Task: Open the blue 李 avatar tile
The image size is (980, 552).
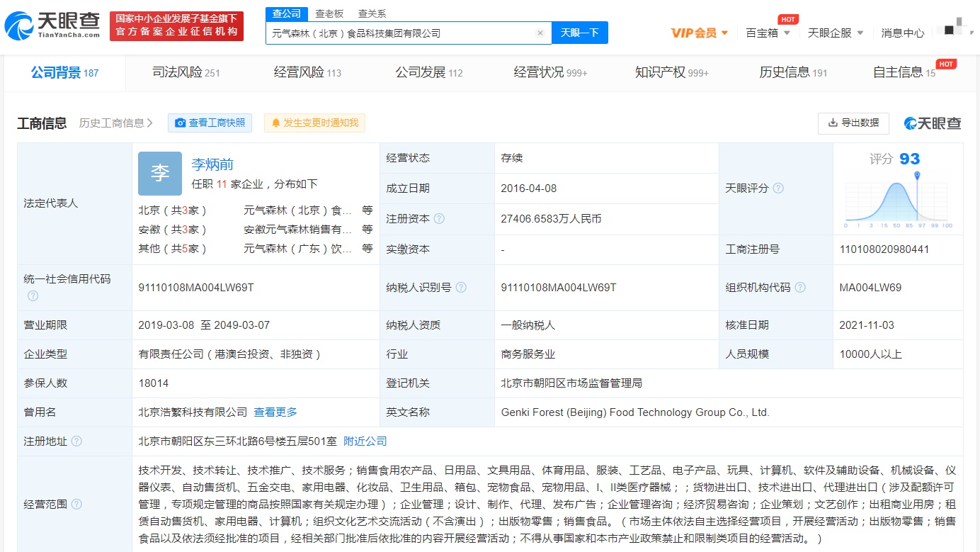Action: pyautogui.click(x=160, y=174)
